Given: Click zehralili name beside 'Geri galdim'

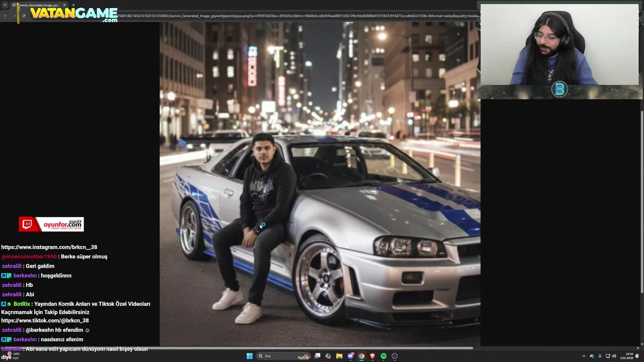Looking at the screenshot, I should [12, 266].
